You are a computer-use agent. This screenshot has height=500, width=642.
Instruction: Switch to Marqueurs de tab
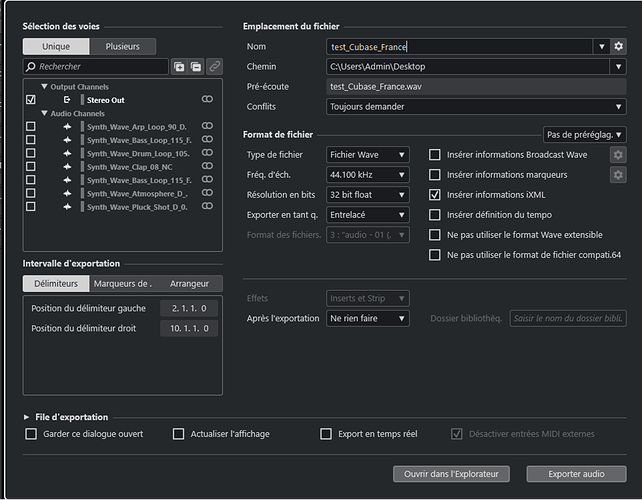[x=122, y=283]
